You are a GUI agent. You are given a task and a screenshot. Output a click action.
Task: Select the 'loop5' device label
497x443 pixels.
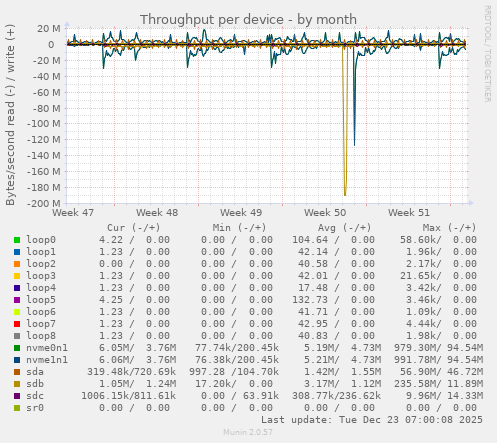click(41, 300)
